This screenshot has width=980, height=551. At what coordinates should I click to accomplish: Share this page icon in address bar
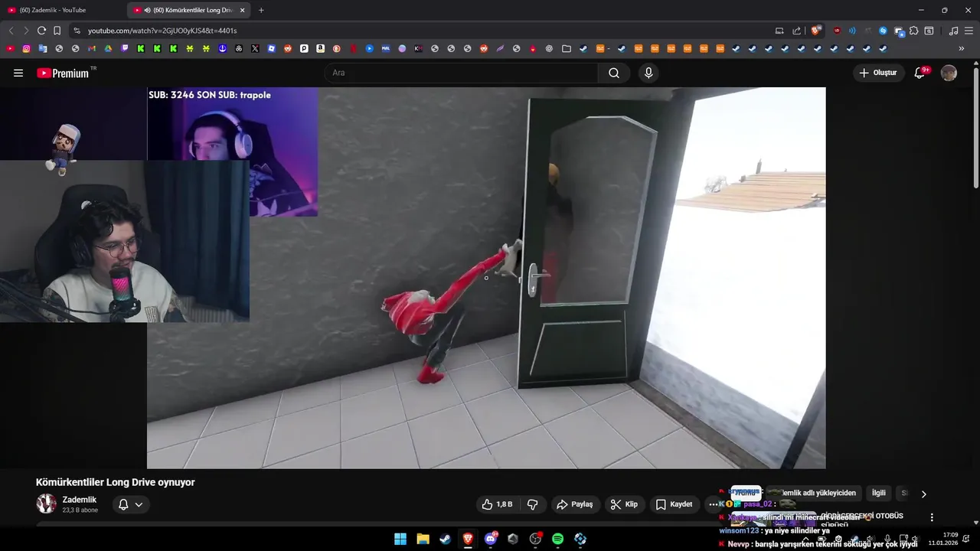pyautogui.click(x=796, y=31)
